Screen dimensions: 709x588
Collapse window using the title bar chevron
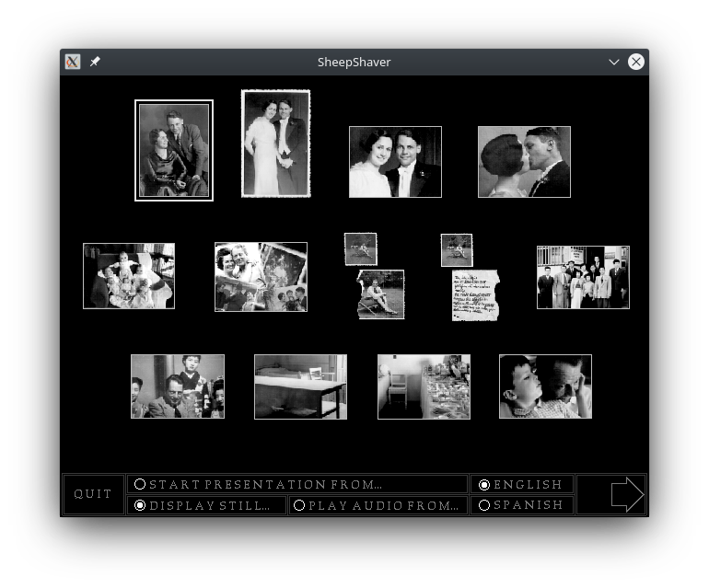(614, 62)
